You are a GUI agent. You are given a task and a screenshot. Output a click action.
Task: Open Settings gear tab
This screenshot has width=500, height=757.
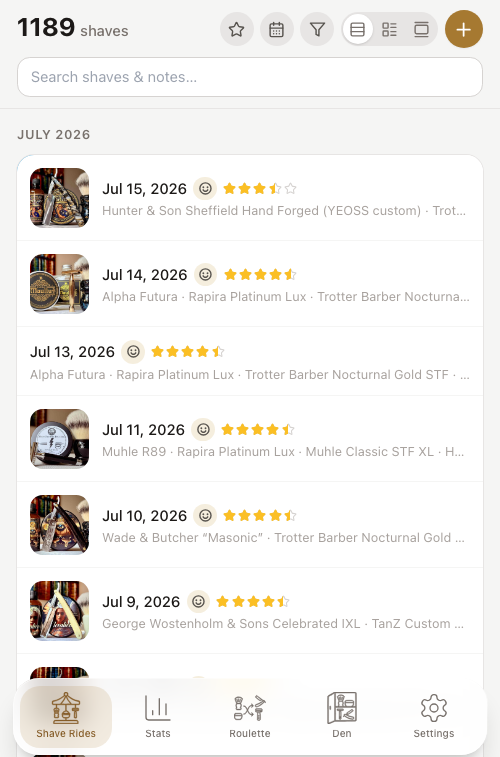433,716
